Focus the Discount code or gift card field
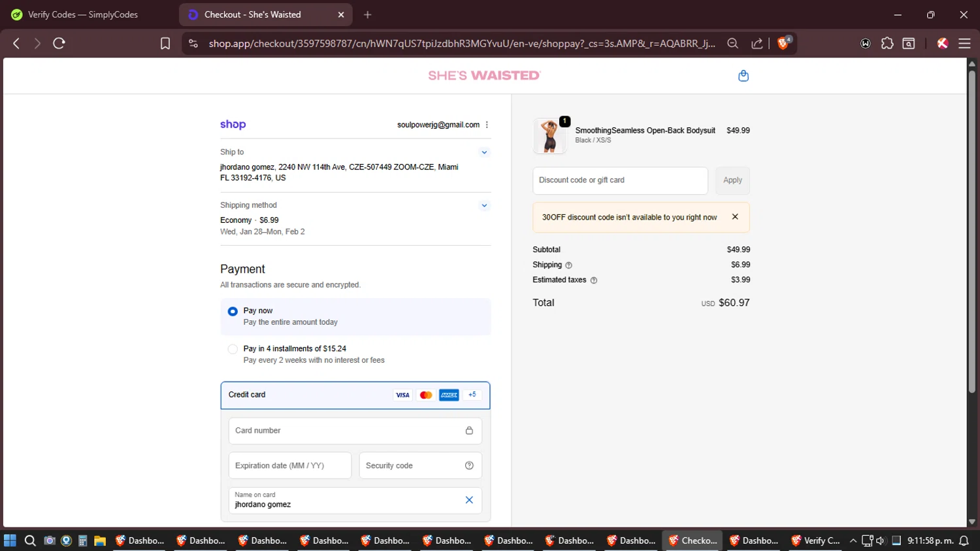The height and width of the screenshot is (551, 980). click(x=620, y=180)
